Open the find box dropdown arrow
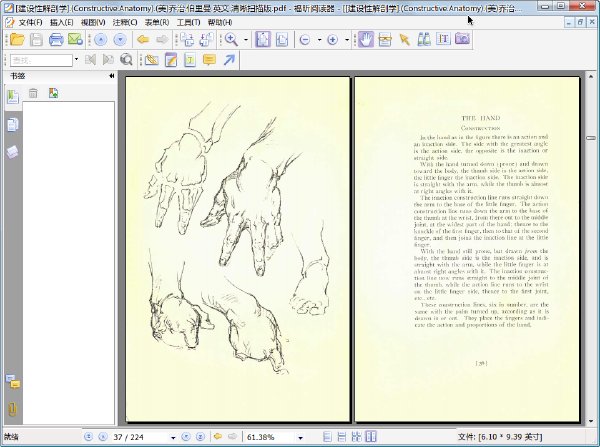Viewport: 600px width, 447px height. point(76,60)
